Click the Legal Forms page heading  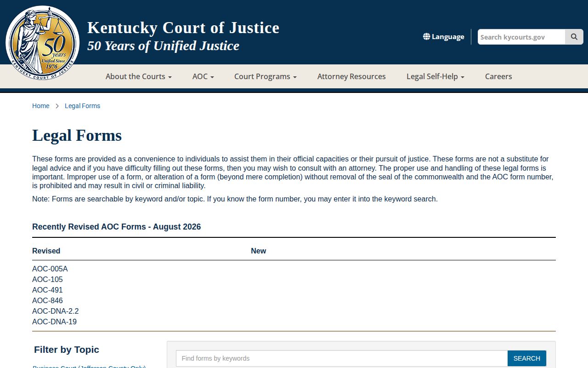[x=77, y=135]
